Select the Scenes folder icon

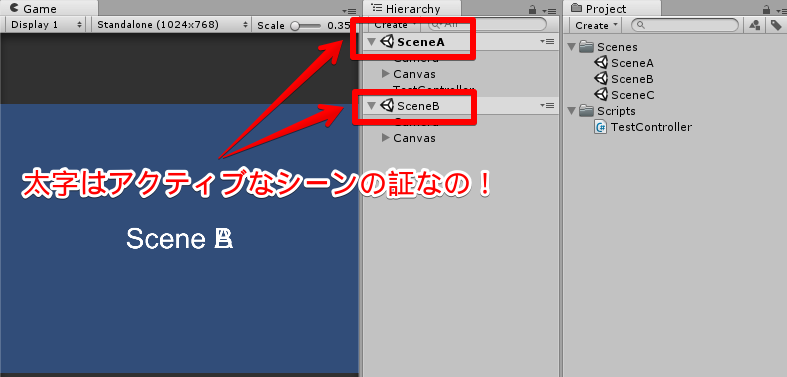[x=586, y=47]
